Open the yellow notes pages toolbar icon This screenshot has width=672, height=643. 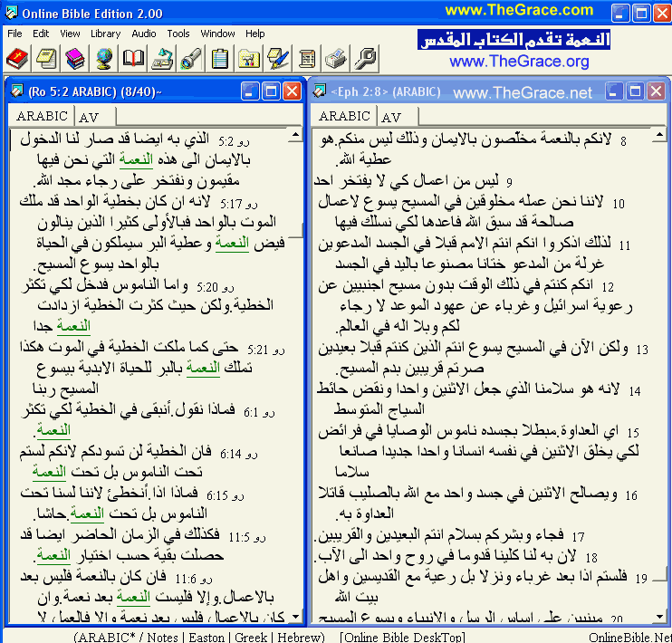tap(46, 59)
